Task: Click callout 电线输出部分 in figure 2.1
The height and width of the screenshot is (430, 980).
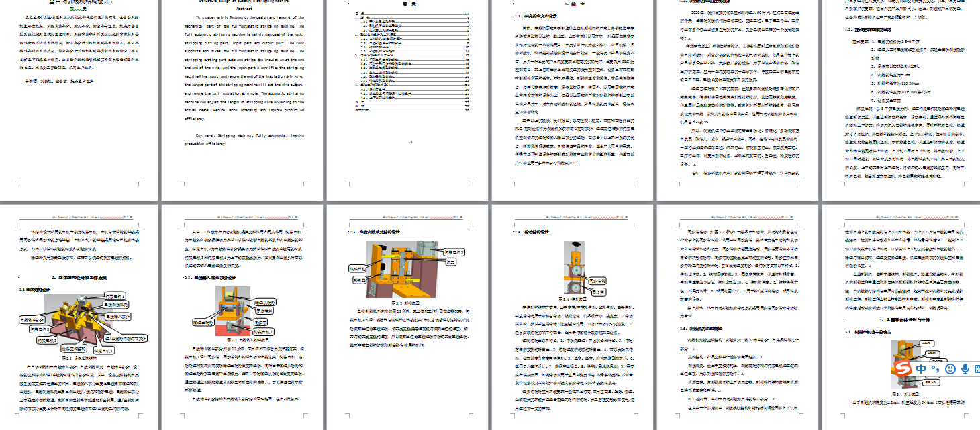Action: (x=32, y=319)
